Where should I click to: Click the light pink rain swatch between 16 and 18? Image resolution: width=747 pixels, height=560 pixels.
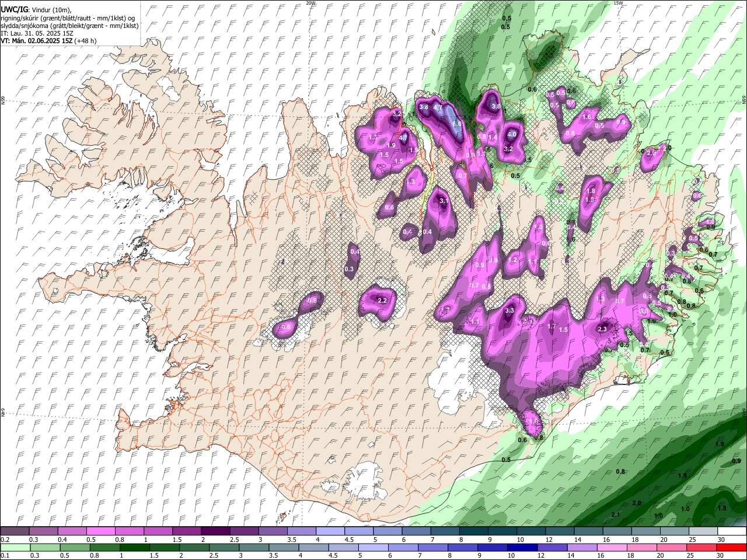coord(613,547)
